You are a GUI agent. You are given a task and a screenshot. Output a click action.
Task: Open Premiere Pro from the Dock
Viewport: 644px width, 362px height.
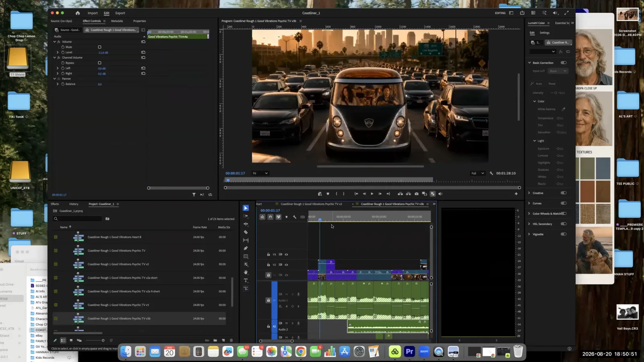click(409, 352)
